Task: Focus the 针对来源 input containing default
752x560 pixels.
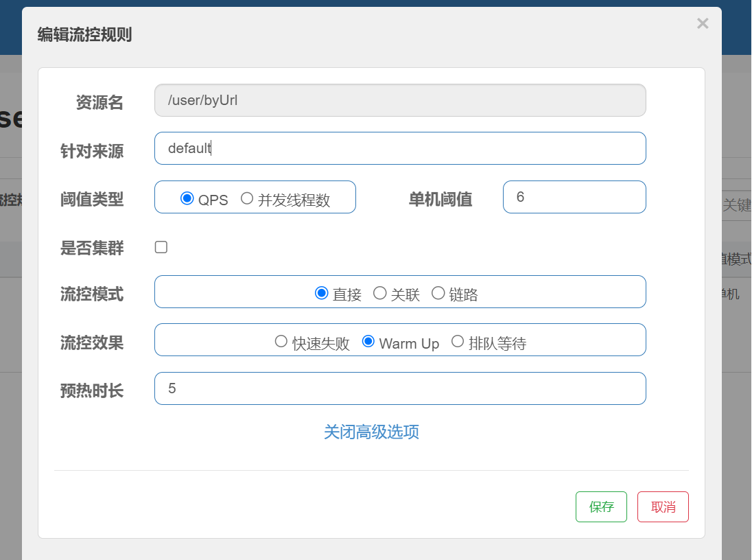Action: coord(400,148)
